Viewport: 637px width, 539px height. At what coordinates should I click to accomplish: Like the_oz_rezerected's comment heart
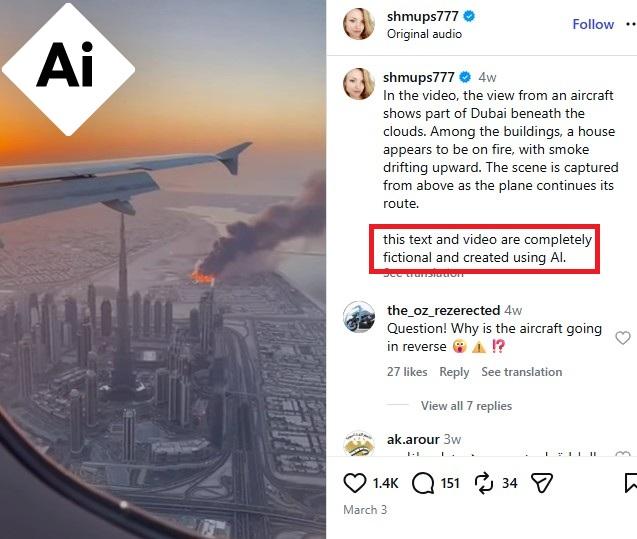[623, 338]
